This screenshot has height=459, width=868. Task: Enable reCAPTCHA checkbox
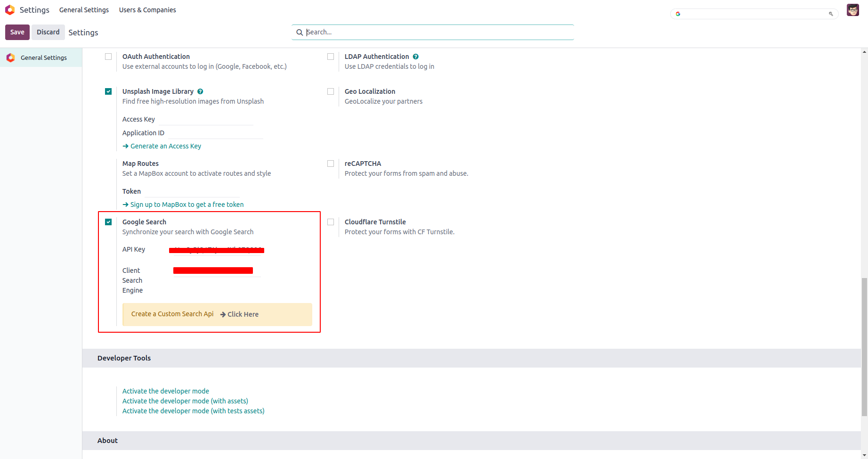pos(331,164)
